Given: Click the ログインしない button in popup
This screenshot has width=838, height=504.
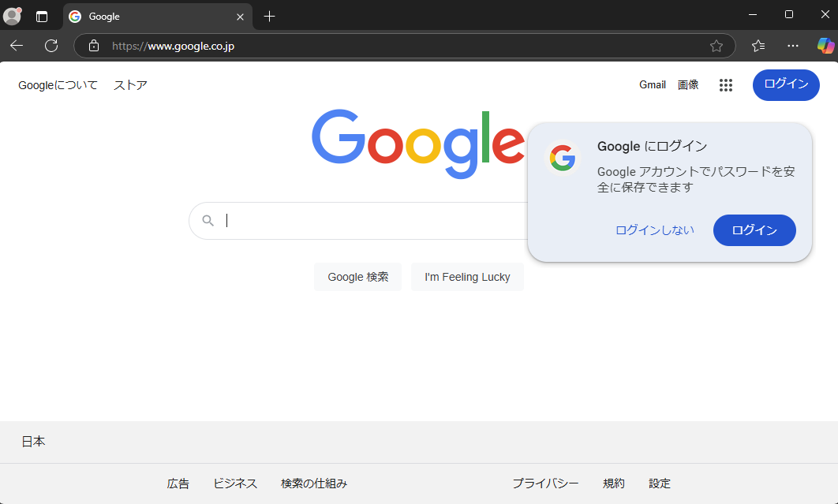Looking at the screenshot, I should (655, 230).
